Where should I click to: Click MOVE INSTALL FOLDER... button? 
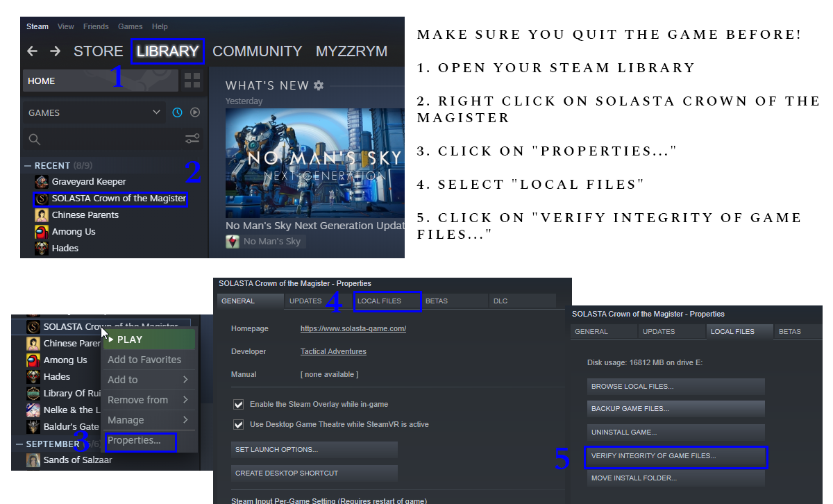pos(676,478)
